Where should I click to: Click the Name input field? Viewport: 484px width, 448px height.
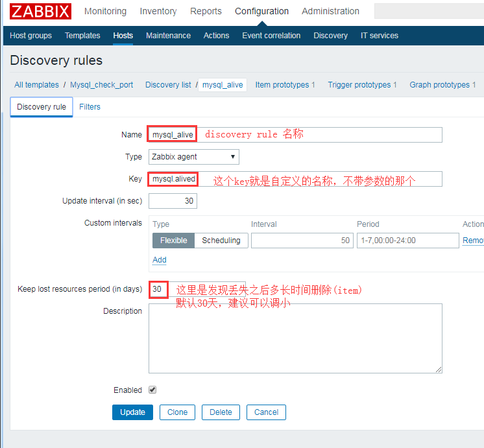(295, 135)
